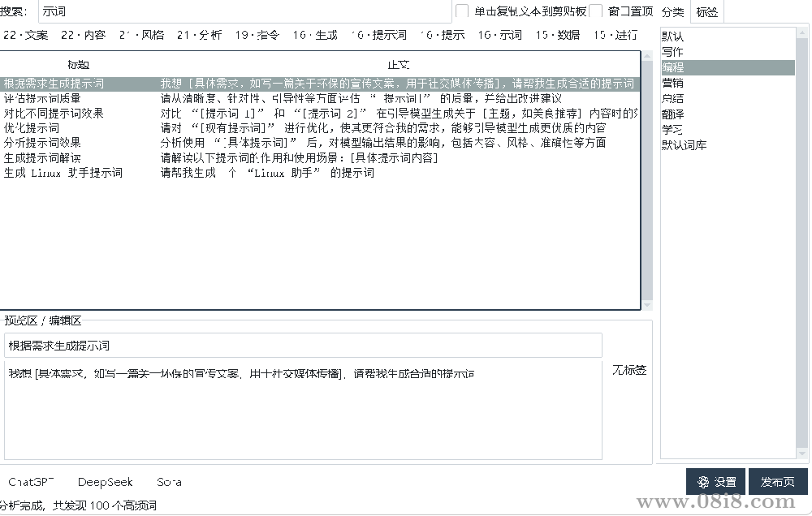Open the Sora tab
This screenshot has width=812, height=516.
[x=168, y=481]
